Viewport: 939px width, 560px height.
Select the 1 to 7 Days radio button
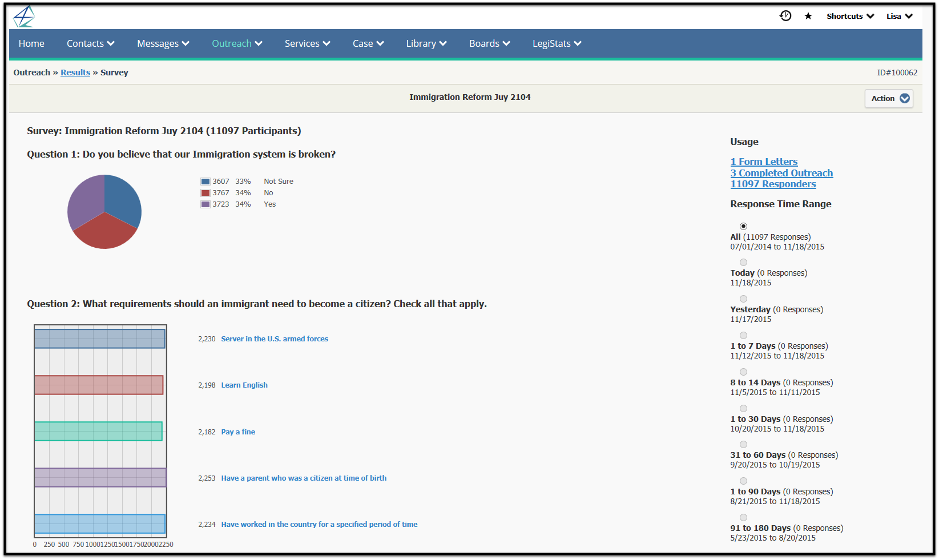(743, 336)
